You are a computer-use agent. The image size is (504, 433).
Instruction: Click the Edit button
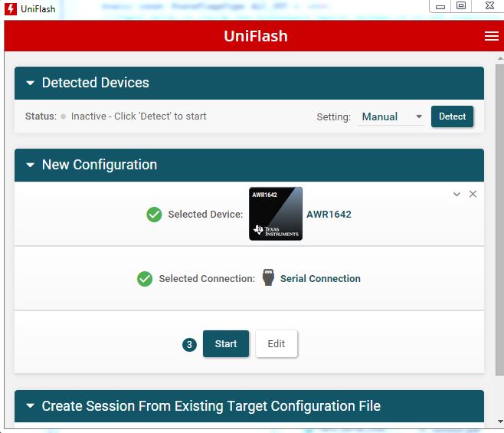277,344
